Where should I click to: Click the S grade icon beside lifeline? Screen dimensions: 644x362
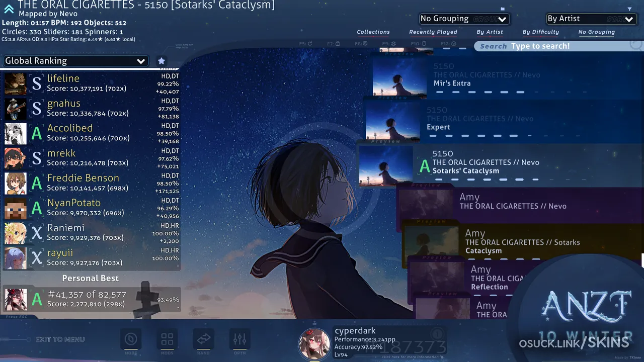[x=37, y=83]
